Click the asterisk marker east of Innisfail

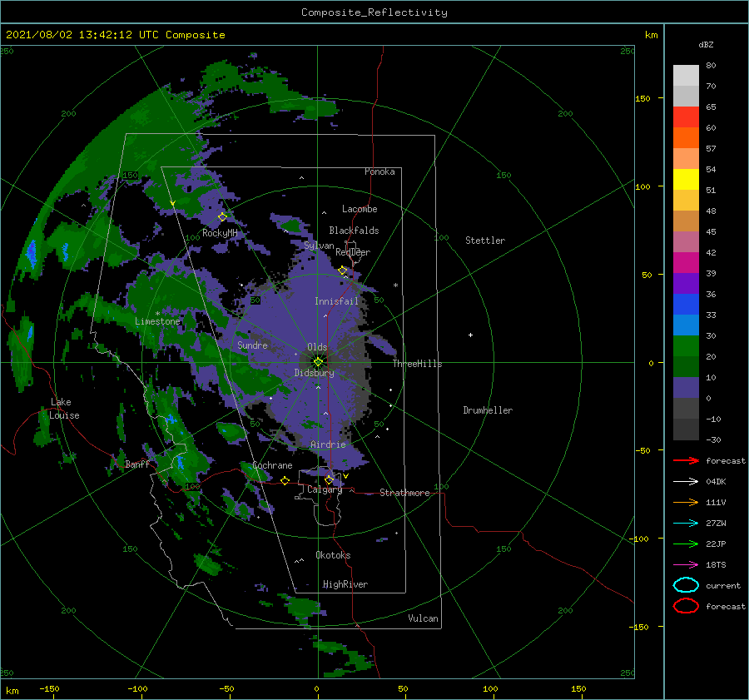395,285
